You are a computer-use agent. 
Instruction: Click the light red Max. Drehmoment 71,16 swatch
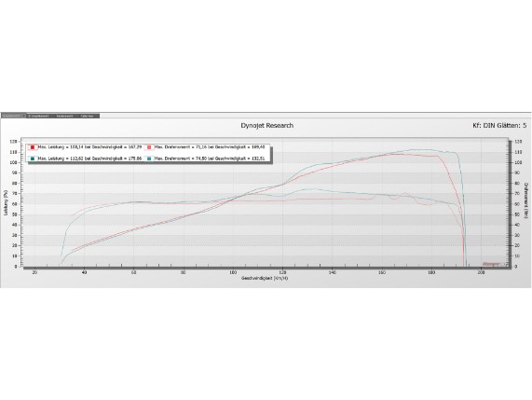pos(149,147)
